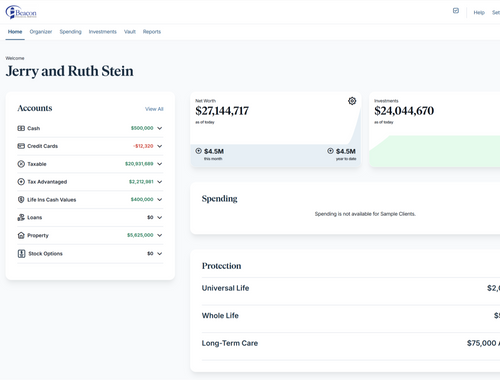Open the Universal Life protection row
Screen dimensions: 500x380
click(351, 288)
